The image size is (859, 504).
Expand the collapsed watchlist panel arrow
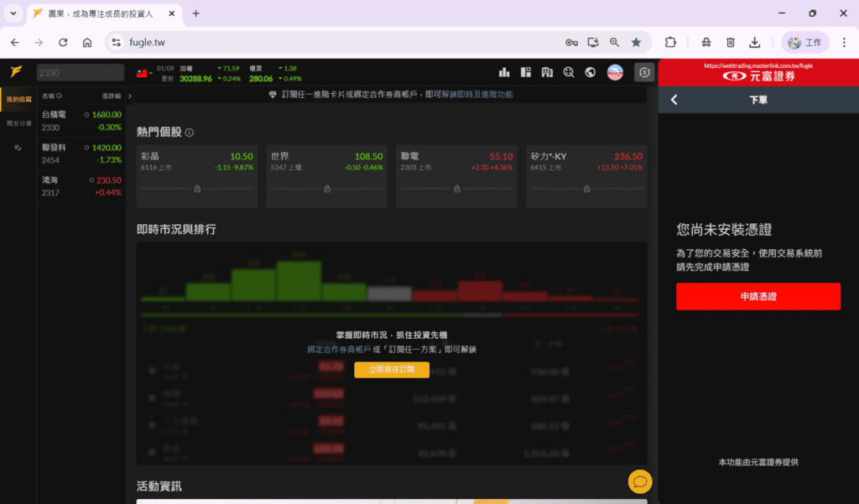[131, 96]
